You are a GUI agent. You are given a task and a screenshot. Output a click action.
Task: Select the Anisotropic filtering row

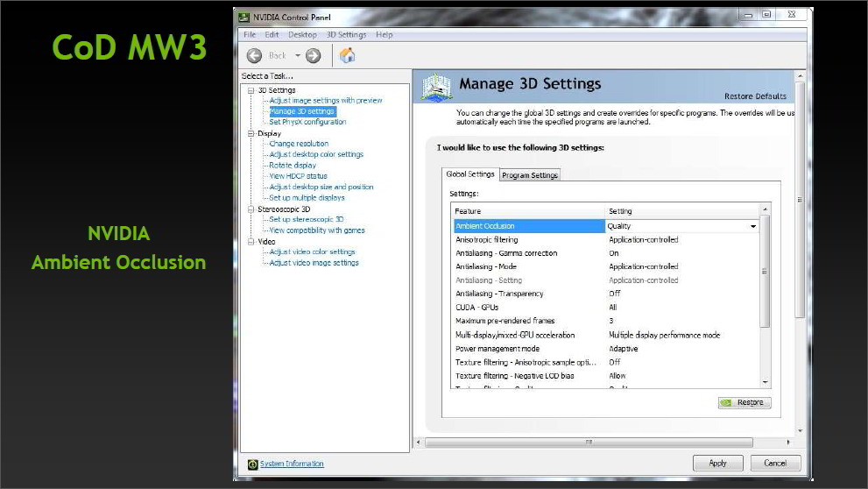606,240
